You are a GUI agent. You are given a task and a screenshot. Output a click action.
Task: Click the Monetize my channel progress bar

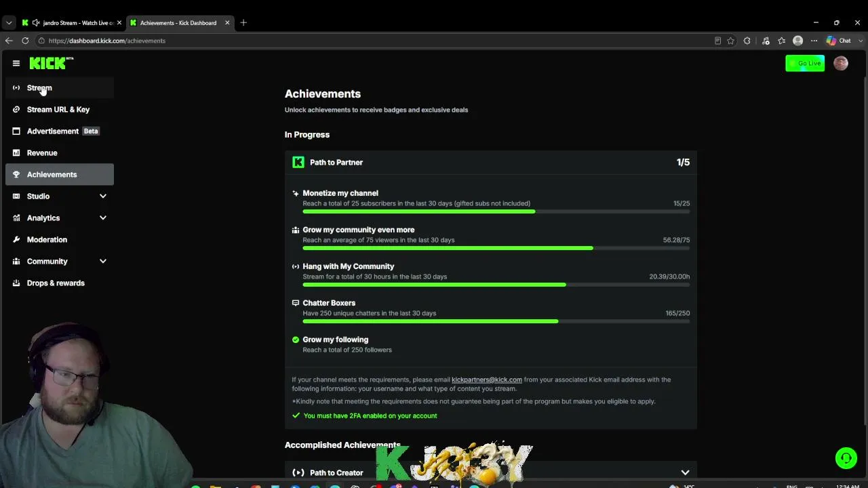(x=496, y=211)
